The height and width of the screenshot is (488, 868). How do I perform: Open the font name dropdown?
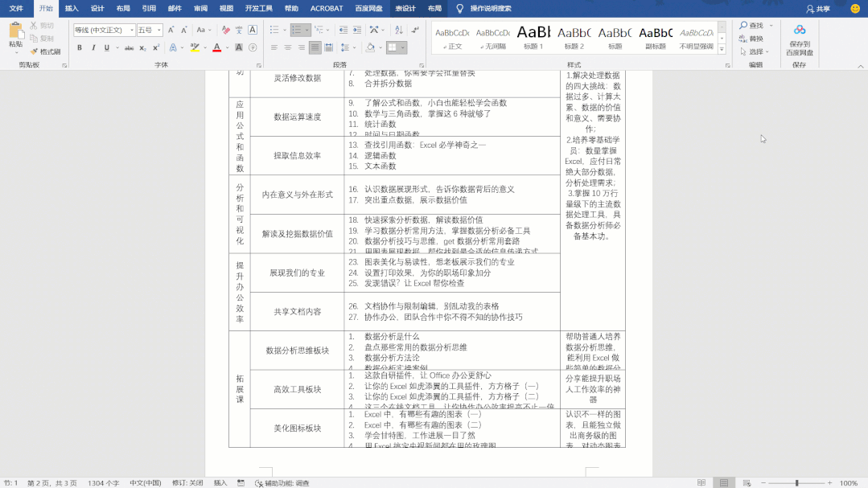(x=132, y=30)
